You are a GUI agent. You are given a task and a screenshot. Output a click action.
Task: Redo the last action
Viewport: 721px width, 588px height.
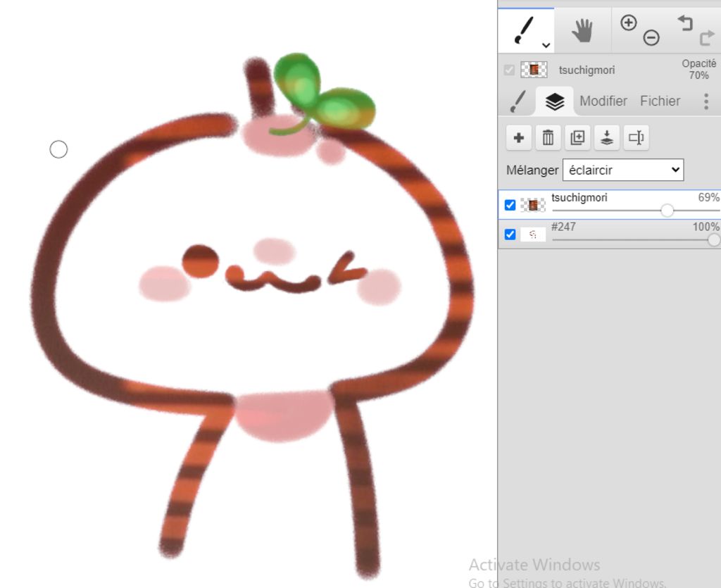point(707,38)
